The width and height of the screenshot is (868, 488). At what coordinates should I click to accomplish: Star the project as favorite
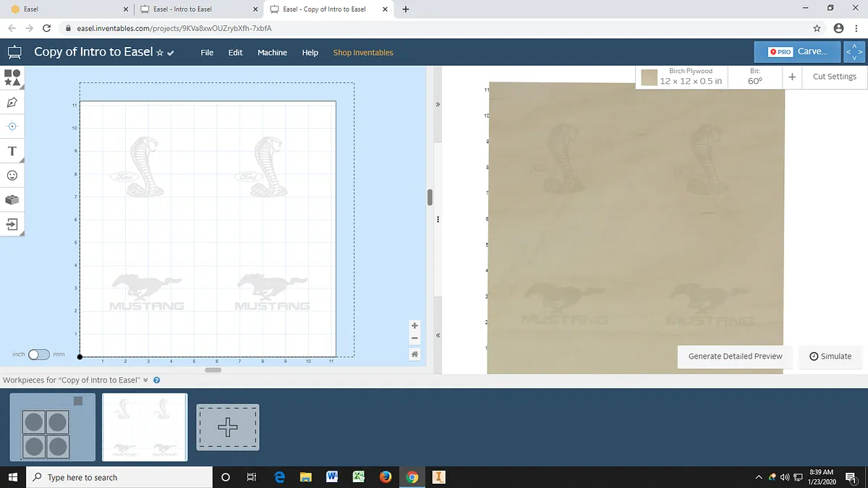tap(160, 53)
